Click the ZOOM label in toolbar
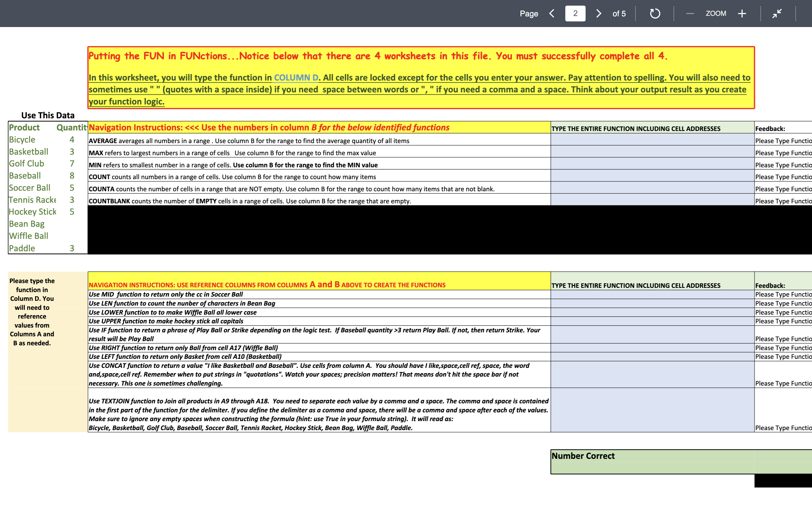812x507 pixels. tap(716, 14)
